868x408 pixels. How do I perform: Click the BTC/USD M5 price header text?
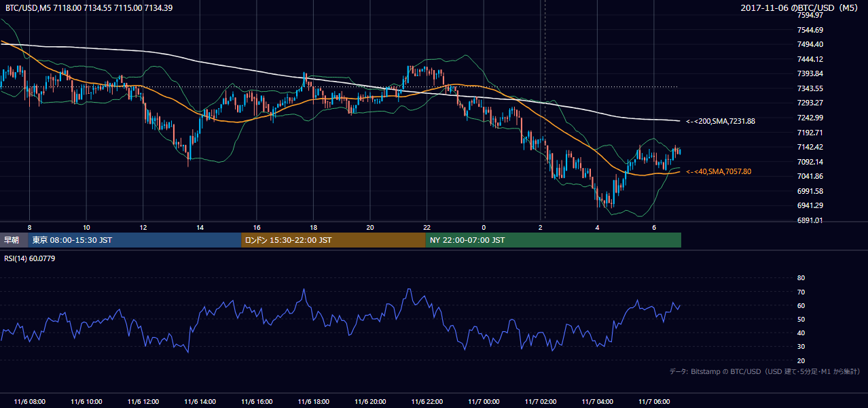(89, 8)
